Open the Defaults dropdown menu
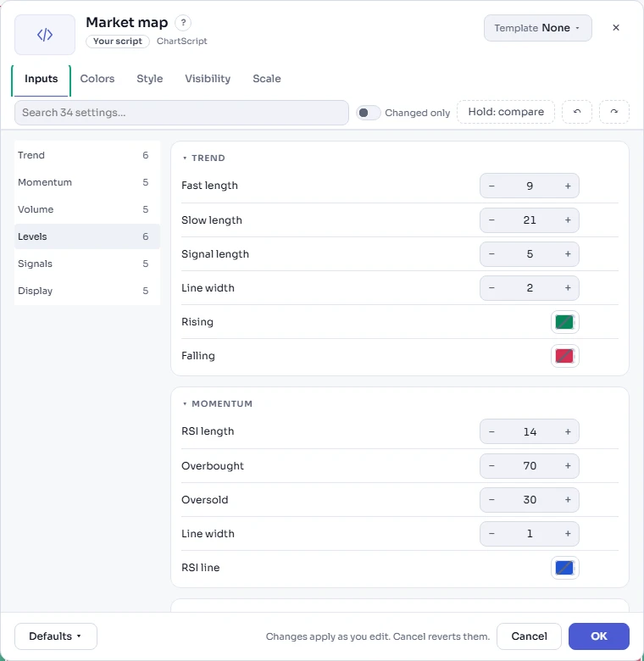644x661 pixels. (56, 636)
